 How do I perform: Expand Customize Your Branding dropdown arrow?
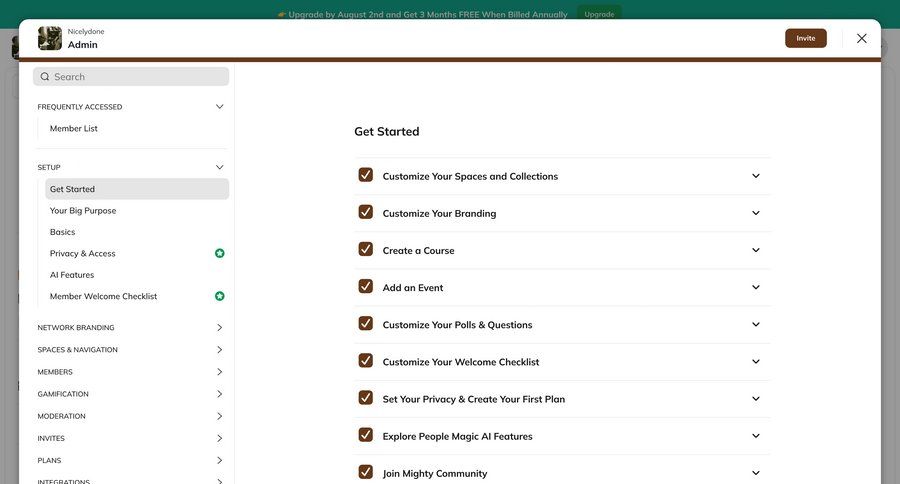click(x=756, y=213)
